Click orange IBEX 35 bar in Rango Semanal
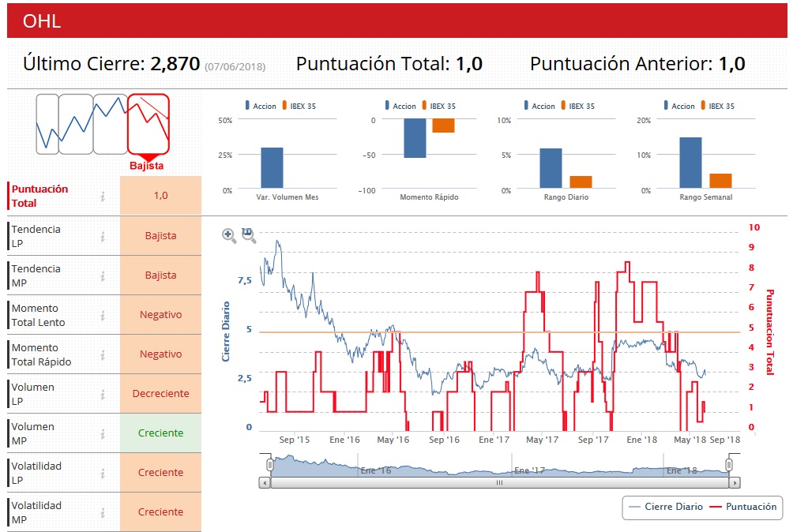The height and width of the screenshot is (532, 793). [720, 181]
